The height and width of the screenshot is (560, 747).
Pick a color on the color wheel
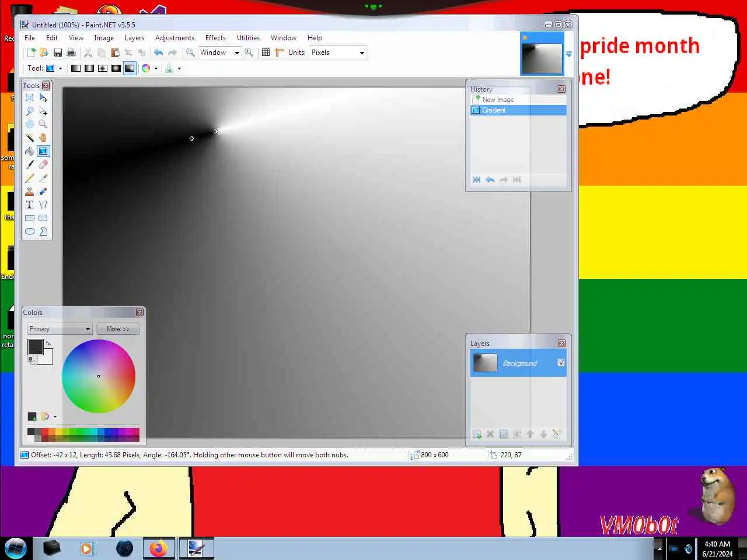coord(99,376)
